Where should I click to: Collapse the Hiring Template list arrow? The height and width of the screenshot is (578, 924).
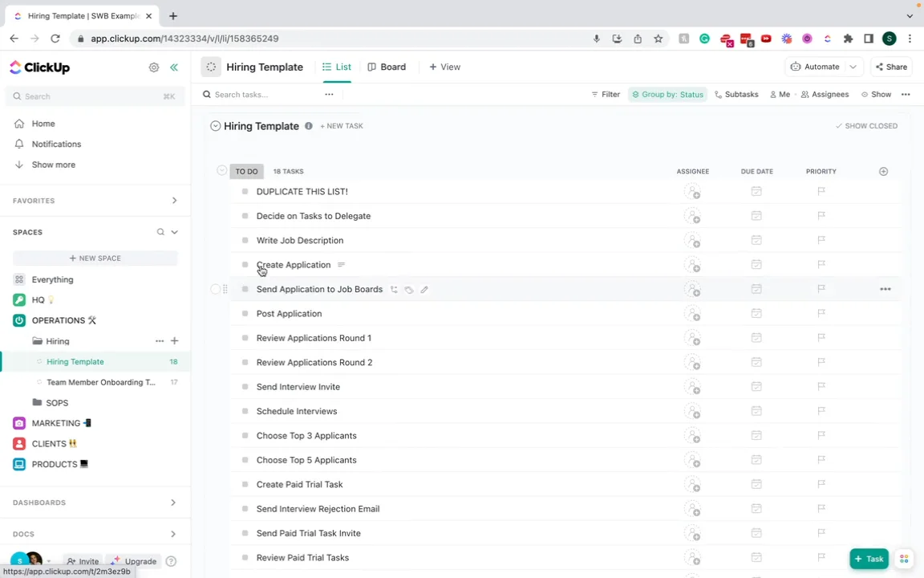215,125
